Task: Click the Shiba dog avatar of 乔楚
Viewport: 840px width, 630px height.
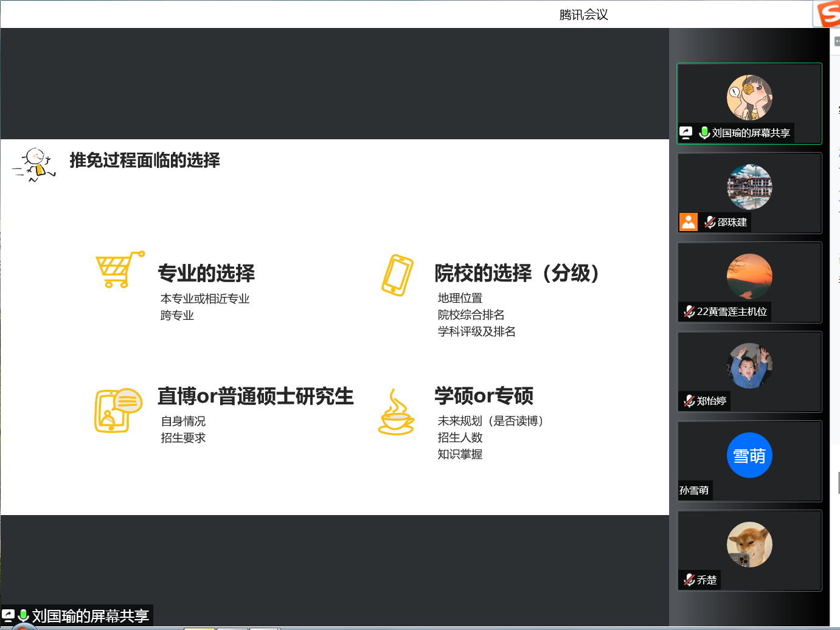Action: tap(749, 544)
